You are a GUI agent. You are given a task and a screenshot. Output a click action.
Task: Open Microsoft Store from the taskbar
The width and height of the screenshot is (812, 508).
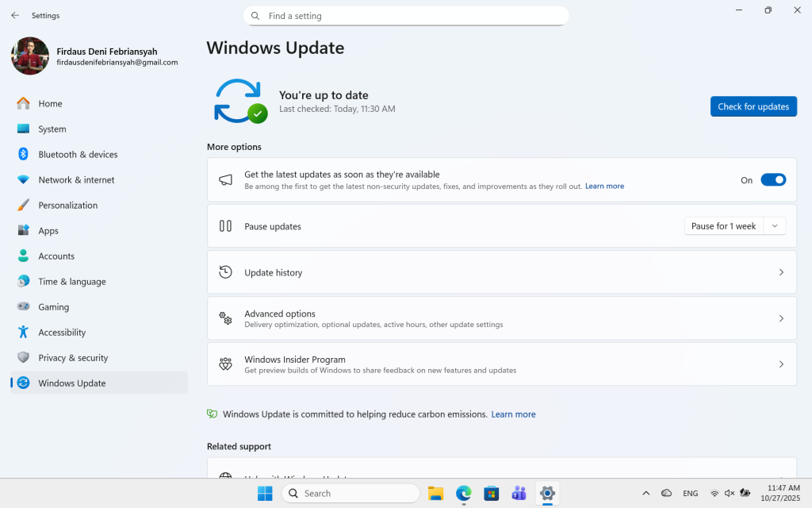tap(492, 494)
